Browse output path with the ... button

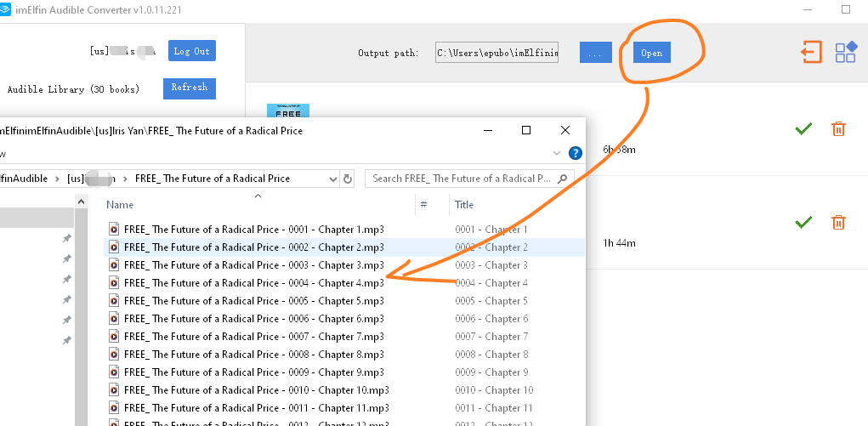tap(596, 53)
